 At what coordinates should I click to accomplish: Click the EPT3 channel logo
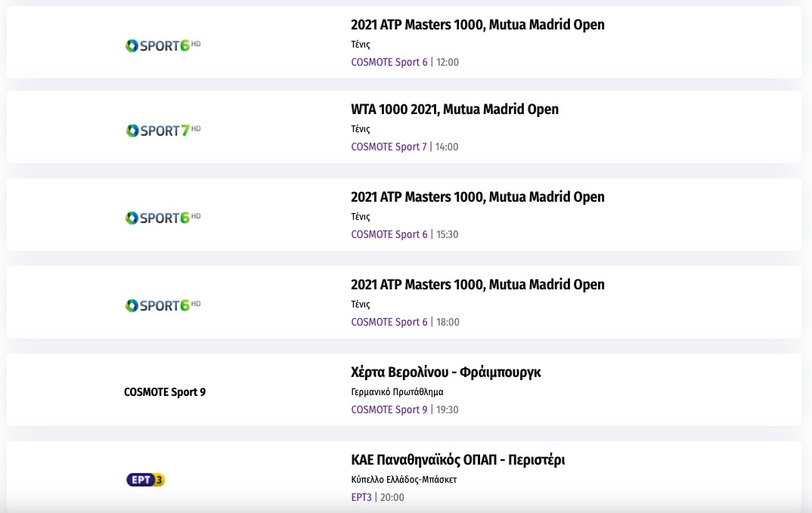pos(145,480)
